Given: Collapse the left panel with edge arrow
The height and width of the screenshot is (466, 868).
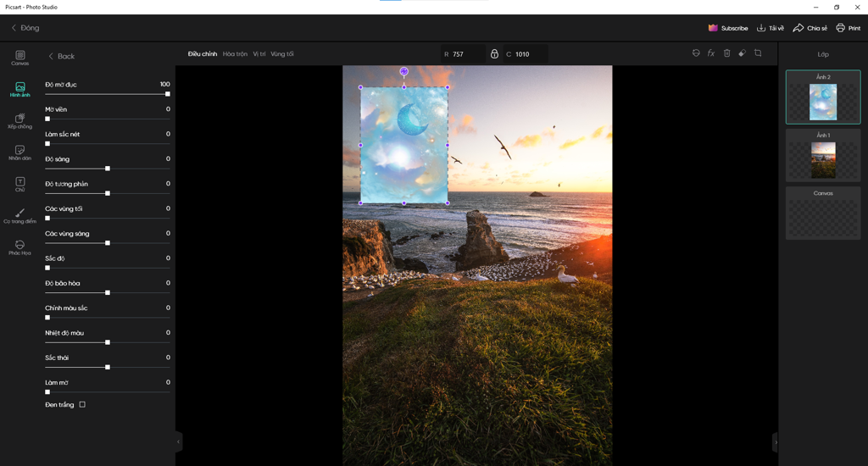Looking at the screenshot, I should pyautogui.click(x=178, y=441).
